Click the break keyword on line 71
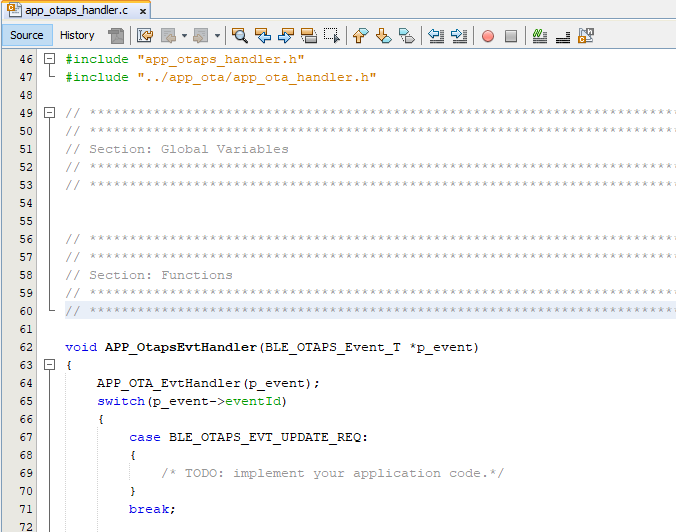Viewport: 676px width, 532px height. pos(149,509)
